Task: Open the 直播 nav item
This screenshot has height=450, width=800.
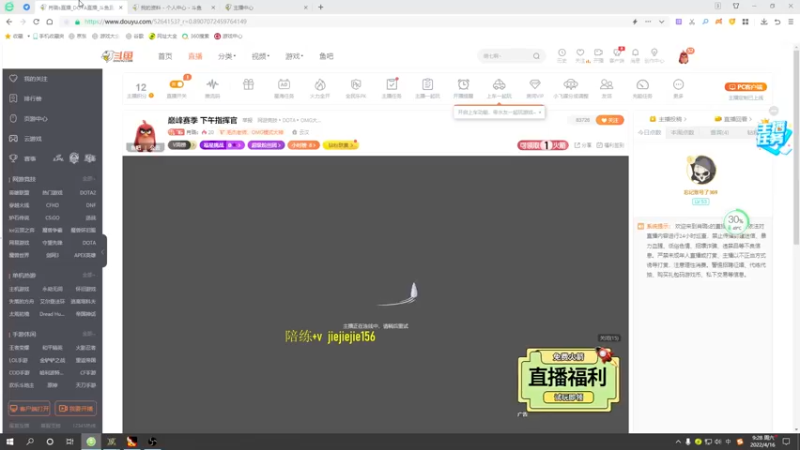Action: [195, 56]
